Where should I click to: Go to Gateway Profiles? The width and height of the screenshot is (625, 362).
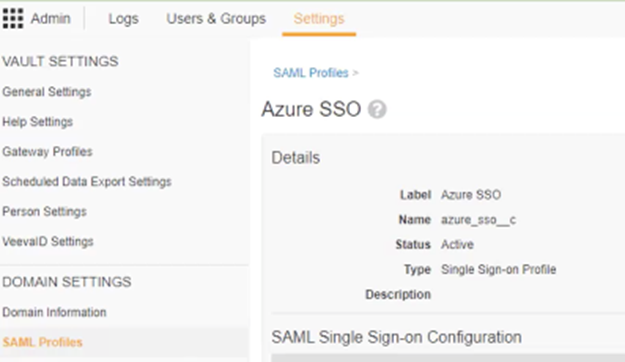tap(47, 151)
